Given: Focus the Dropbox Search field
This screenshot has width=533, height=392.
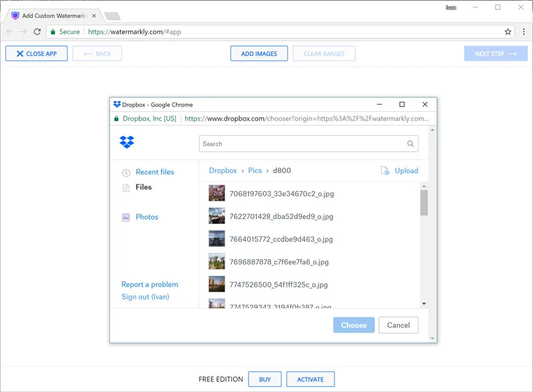Looking at the screenshot, I should point(308,144).
